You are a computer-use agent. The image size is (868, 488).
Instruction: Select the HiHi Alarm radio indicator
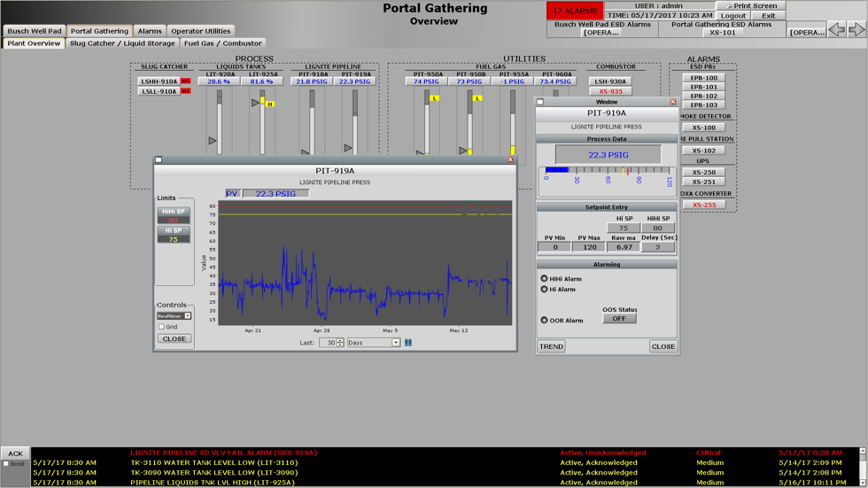coord(544,279)
